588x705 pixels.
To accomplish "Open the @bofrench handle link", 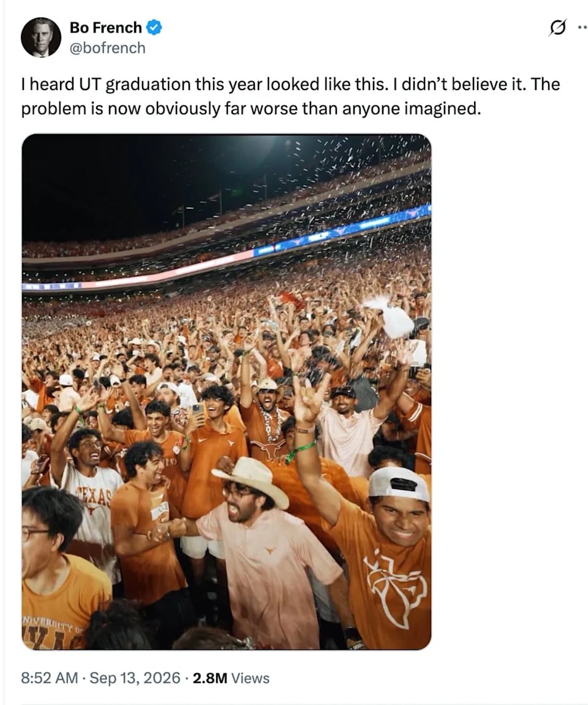I will [107, 48].
